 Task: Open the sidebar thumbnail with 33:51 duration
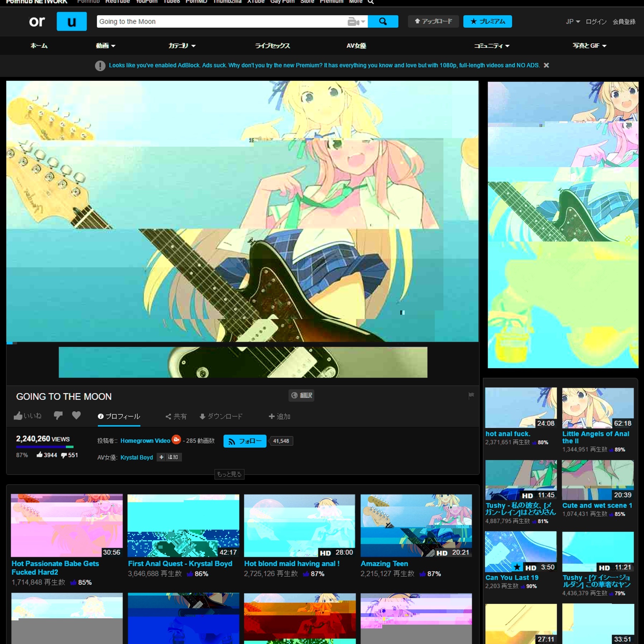[x=598, y=624]
